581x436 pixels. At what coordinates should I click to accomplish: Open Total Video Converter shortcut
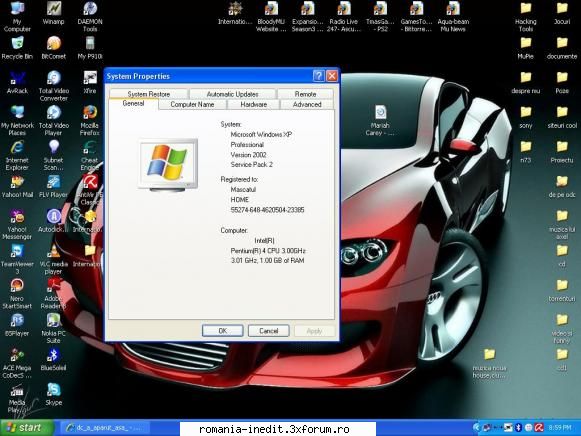pyautogui.click(x=53, y=86)
